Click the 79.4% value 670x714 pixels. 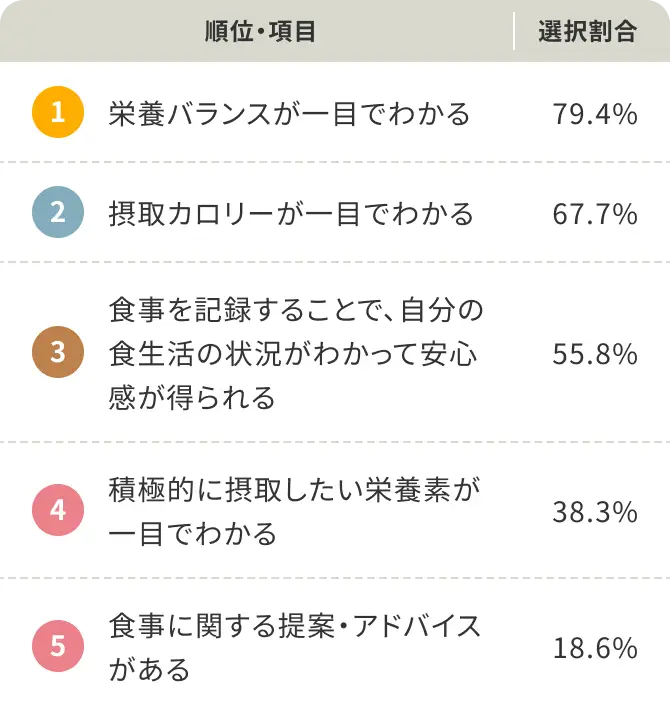(x=594, y=114)
